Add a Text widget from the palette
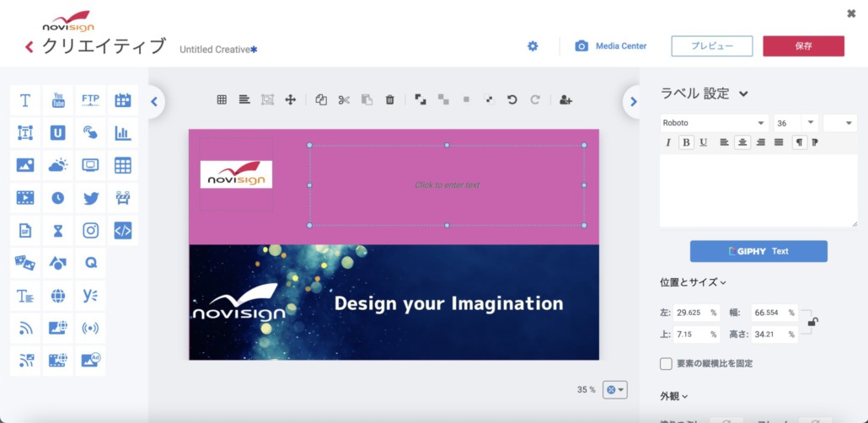The height and width of the screenshot is (423, 868). (x=25, y=100)
